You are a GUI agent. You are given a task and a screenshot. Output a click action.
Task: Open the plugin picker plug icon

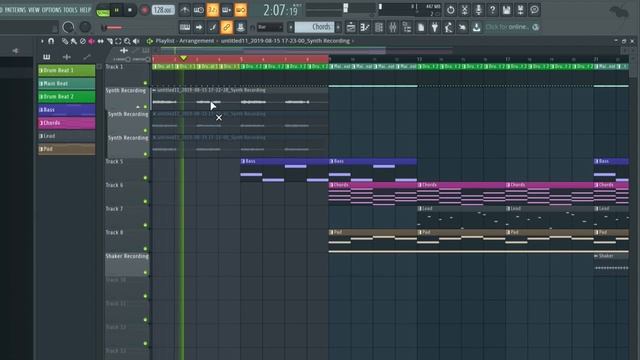tap(435, 27)
